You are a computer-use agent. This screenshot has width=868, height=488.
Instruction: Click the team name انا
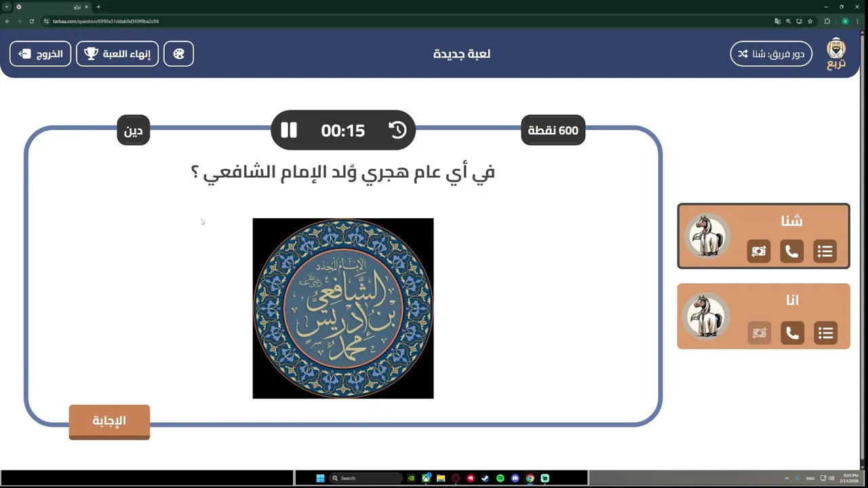click(x=792, y=300)
